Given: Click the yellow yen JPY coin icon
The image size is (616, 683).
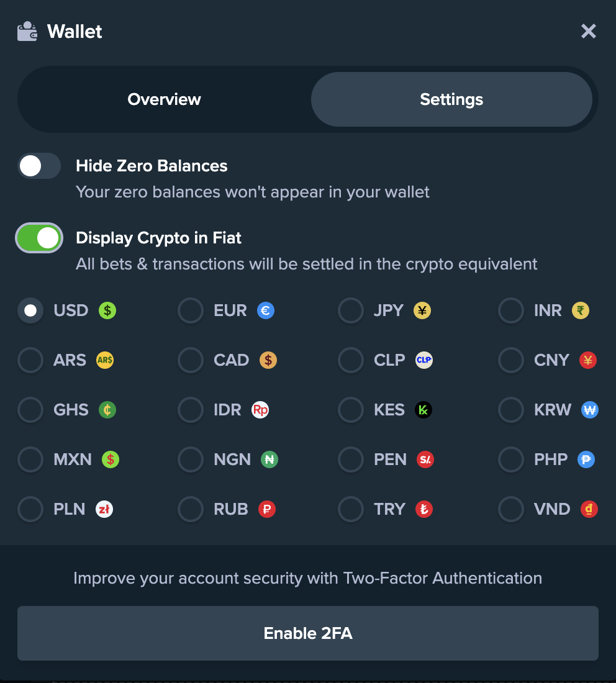Looking at the screenshot, I should coord(422,310).
